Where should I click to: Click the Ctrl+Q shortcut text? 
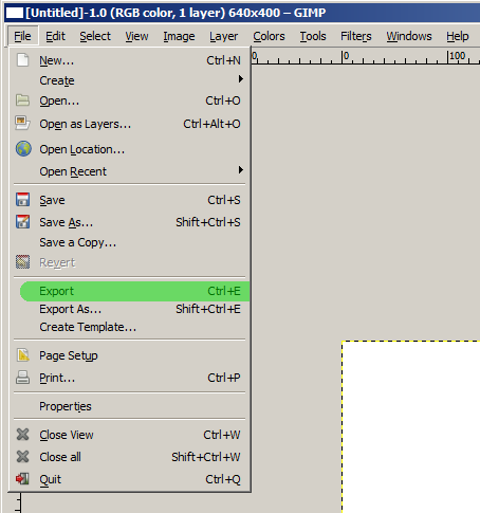223,479
